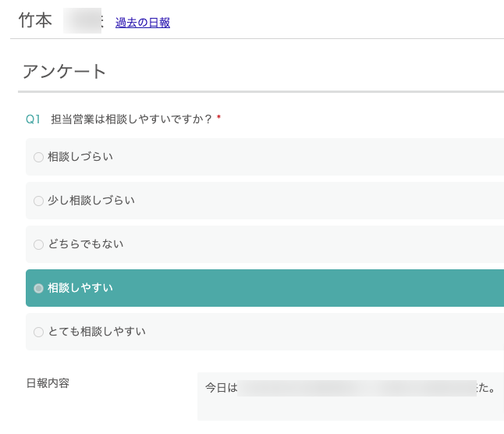Pick the とても相談しやすい radio button
Viewport: 504px width, 434px height.
pos(38,332)
